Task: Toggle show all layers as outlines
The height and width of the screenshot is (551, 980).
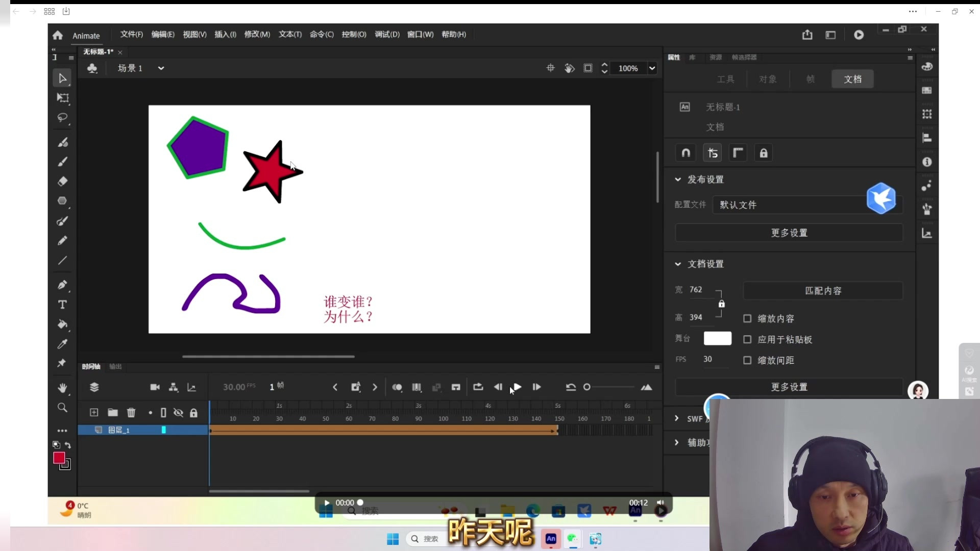Action: pos(163,413)
